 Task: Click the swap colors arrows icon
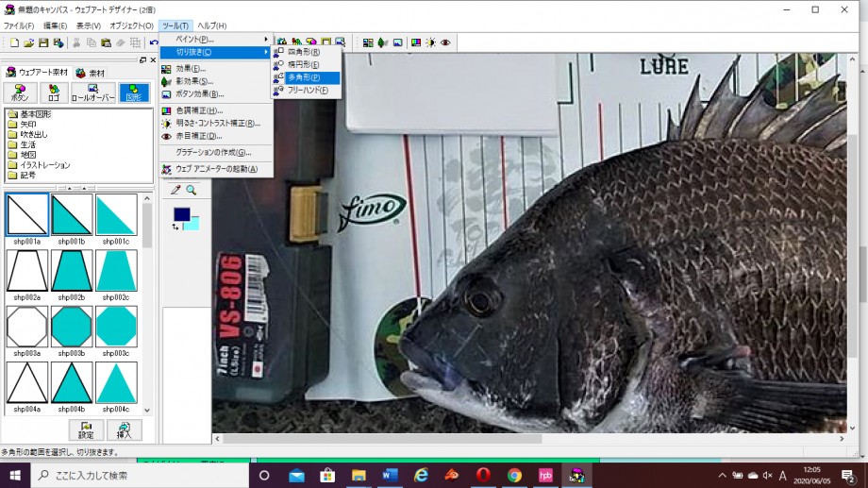coord(175,227)
